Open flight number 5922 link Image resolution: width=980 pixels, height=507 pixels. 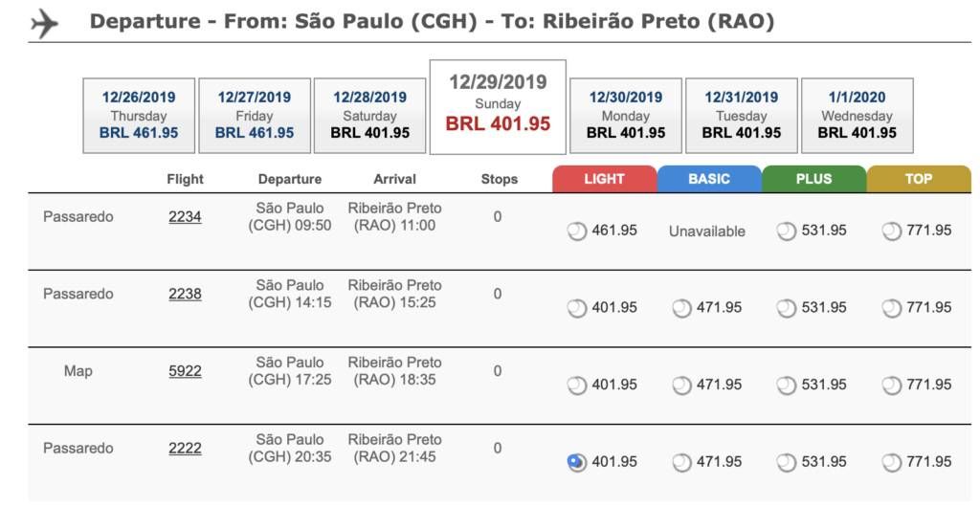(x=185, y=371)
